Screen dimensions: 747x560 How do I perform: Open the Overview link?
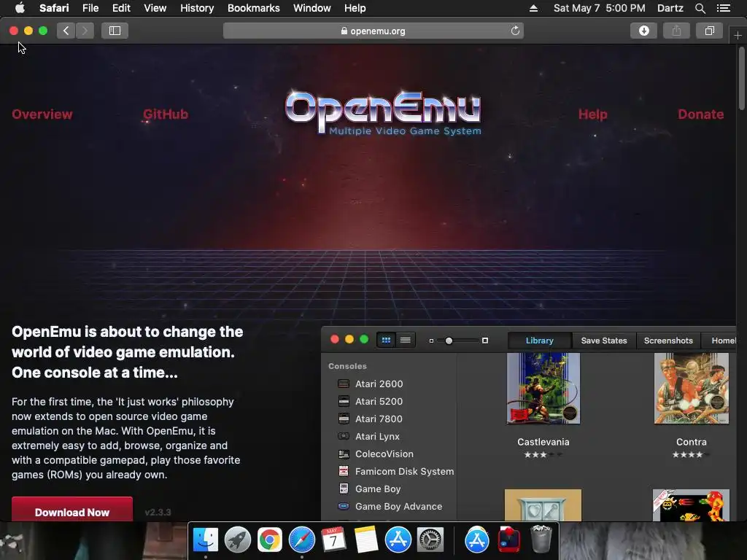[42, 114]
